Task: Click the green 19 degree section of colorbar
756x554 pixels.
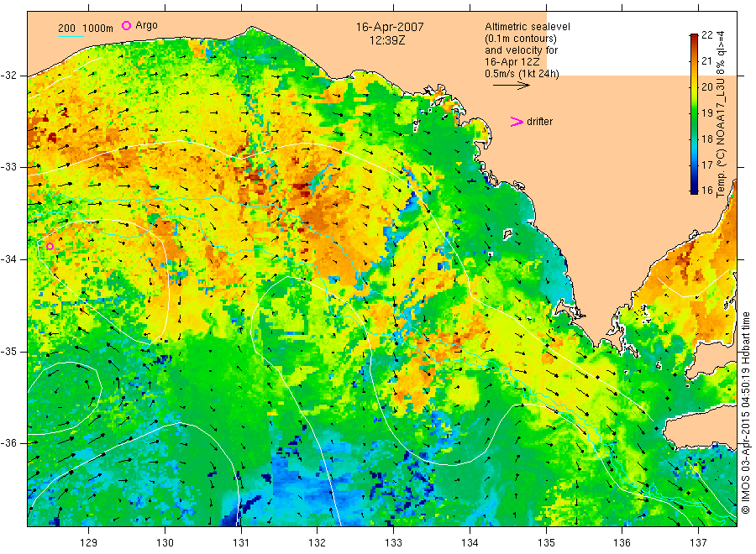Action: (x=694, y=113)
